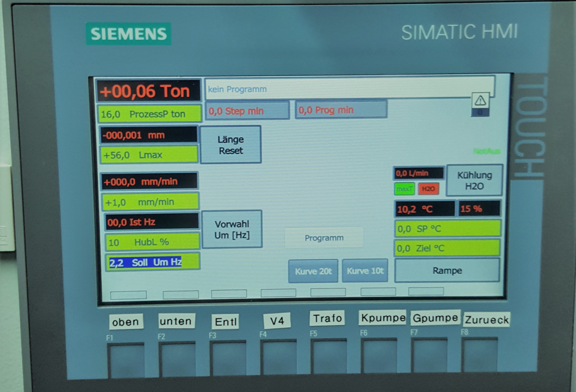Open the Vorwahl Um [Hz] selection

(232, 229)
